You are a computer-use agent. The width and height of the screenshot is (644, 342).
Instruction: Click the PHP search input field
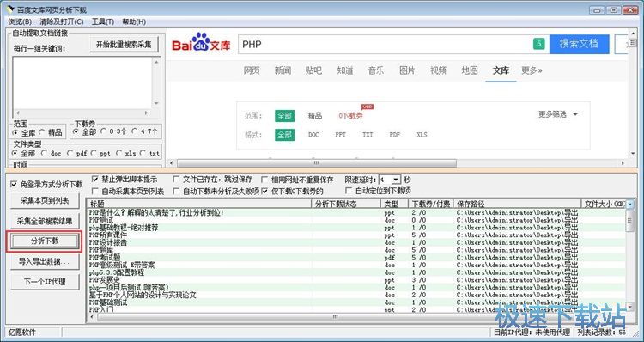coord(384,44)
